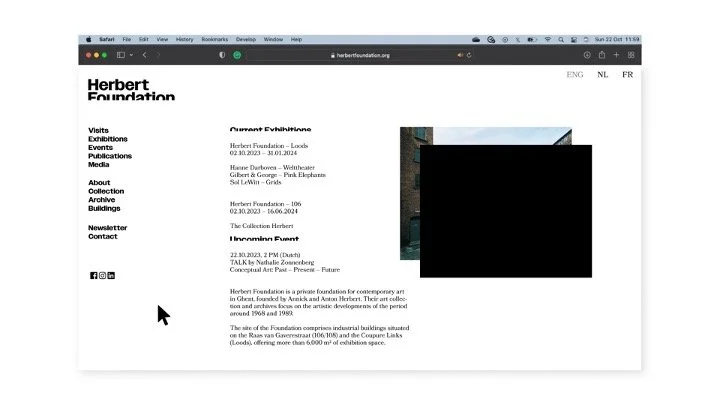
Task: Click the Herbert Foundation logo
Action: 131,90
